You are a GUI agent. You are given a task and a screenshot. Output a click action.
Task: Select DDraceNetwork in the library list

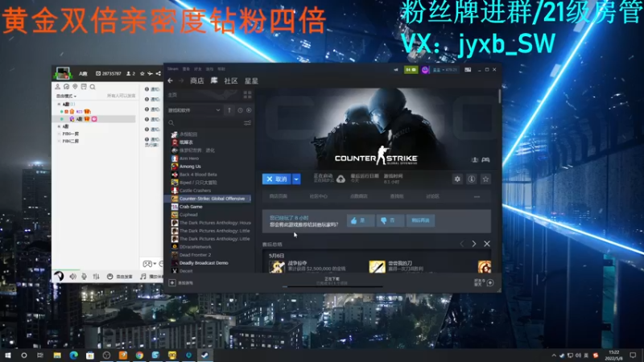[x=196, y=247]
